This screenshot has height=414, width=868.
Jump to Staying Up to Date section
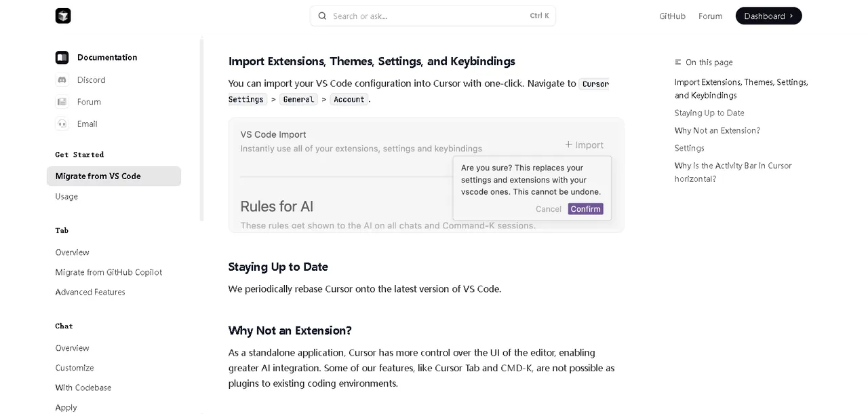click(x=709, y=113)
